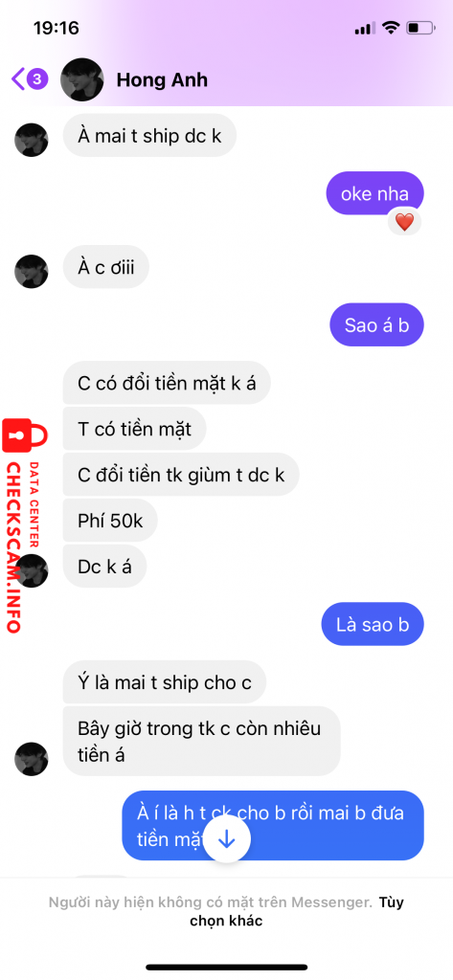This screenshot has height=980, width=453.
Task: Tap battery indicator in status bar
Action: [420, 28]
